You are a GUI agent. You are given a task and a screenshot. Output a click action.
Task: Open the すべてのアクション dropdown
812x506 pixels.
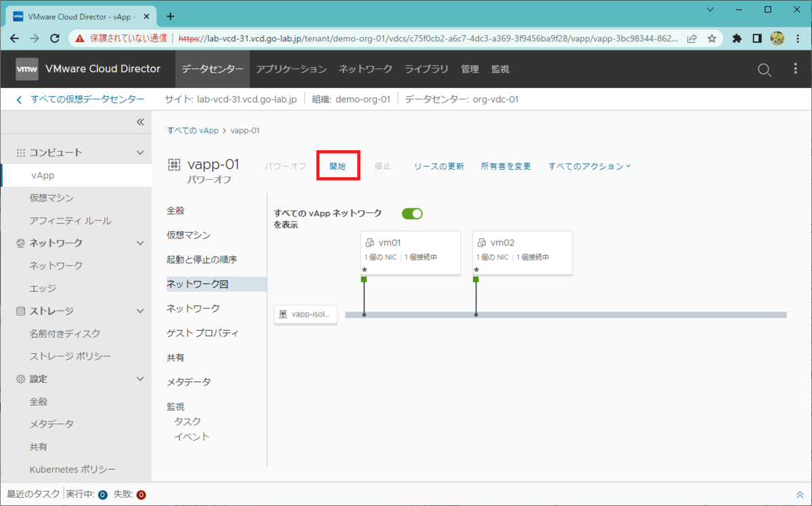tap(589, 166)
